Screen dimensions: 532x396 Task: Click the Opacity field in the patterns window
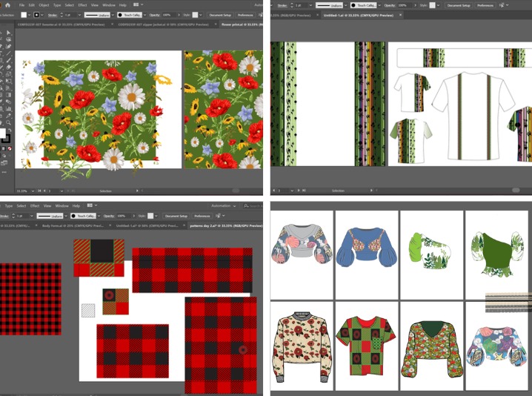click(x=122, y=216)
